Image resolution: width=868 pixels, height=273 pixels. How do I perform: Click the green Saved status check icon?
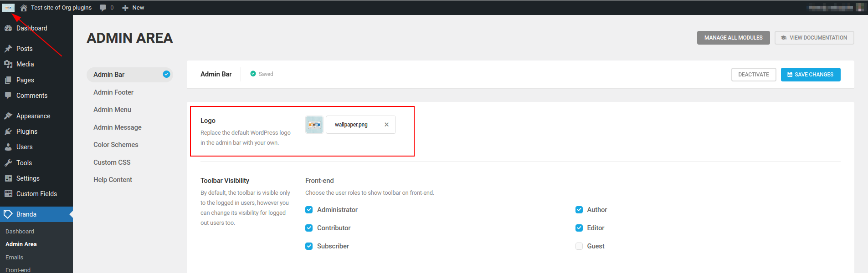tap(253, 74)
